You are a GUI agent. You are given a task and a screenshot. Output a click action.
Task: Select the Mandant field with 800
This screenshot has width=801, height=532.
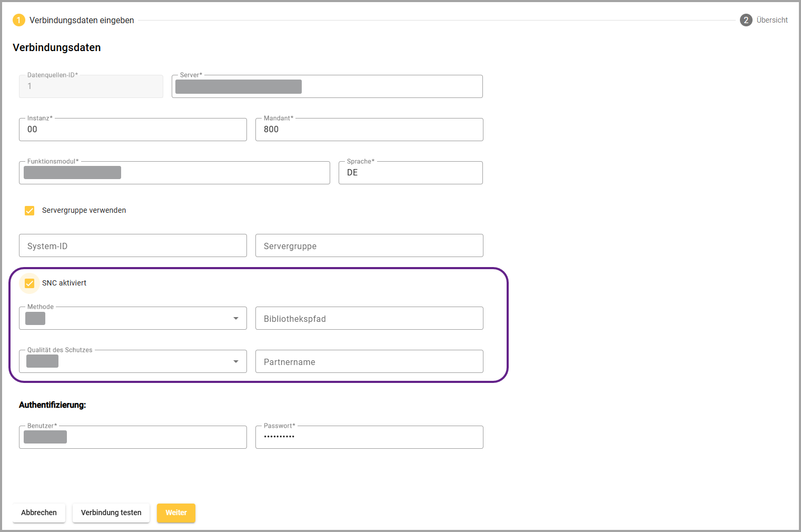(369, 130)
